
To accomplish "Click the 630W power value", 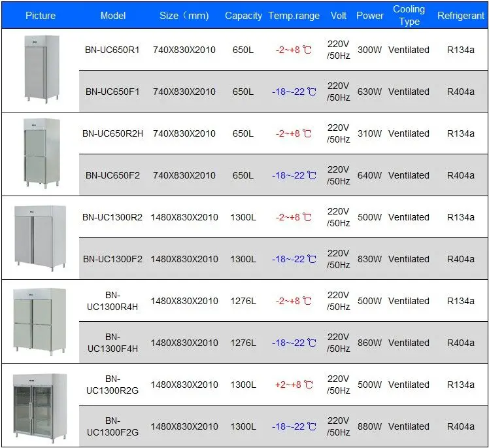I will pos(369,92).
